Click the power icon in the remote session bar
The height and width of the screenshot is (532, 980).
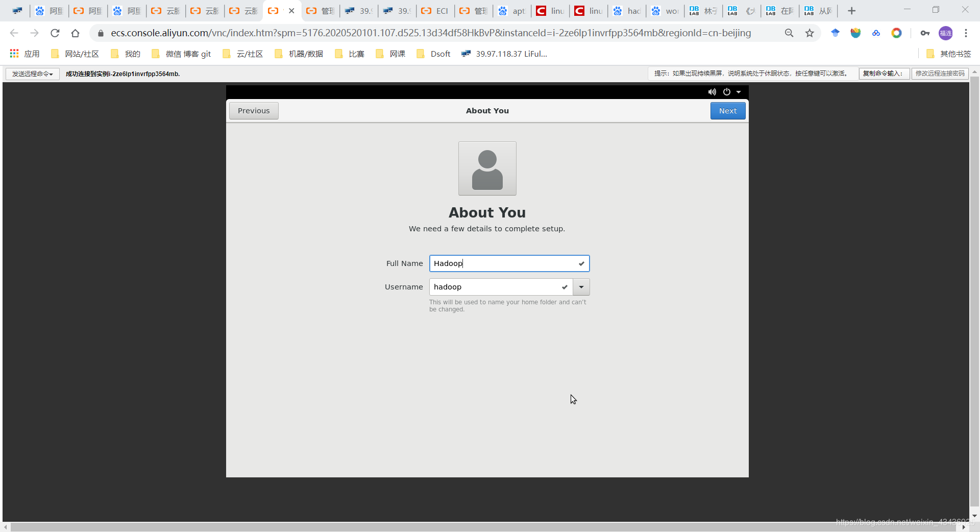click(727, 92)
